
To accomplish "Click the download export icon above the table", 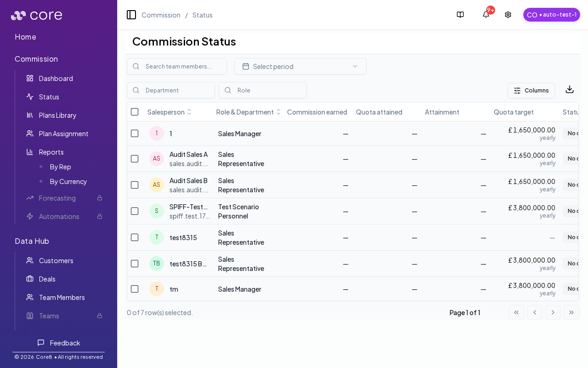I will pos(570,90).
